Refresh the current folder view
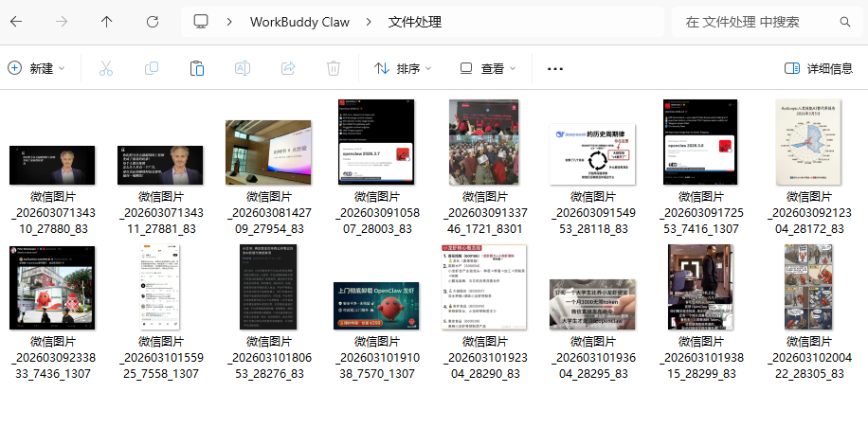 (153, 22)
